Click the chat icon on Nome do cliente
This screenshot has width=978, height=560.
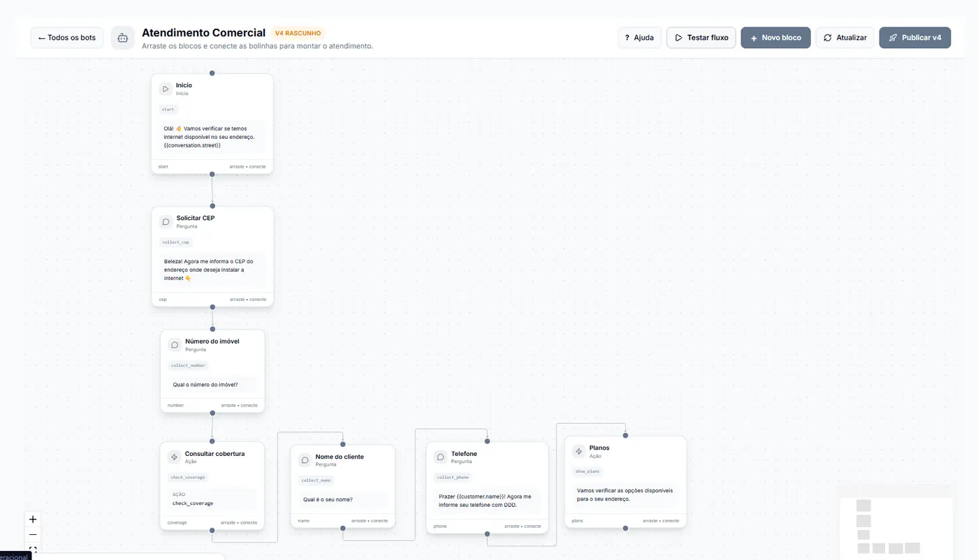coord(305,460)
